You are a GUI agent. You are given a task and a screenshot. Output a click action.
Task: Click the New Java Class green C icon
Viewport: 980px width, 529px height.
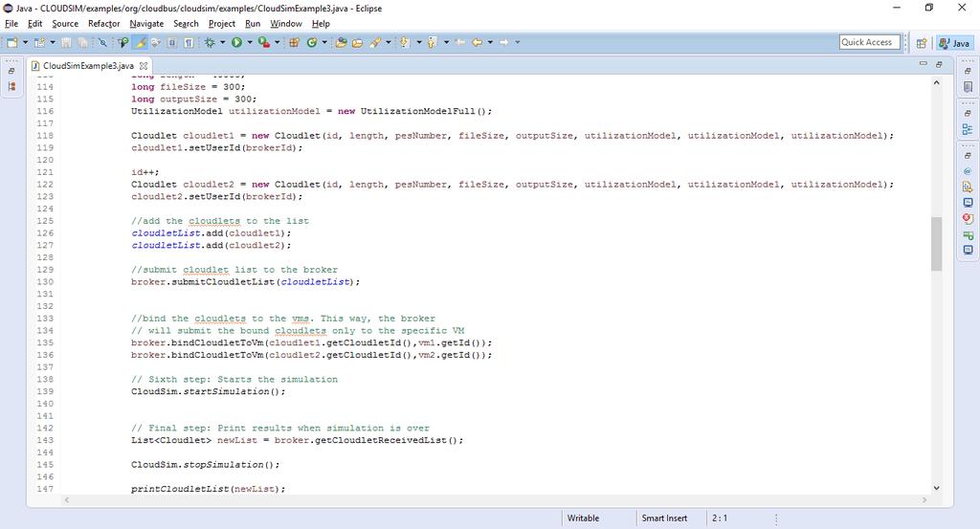pyautogui.click(x=311, y=42)
